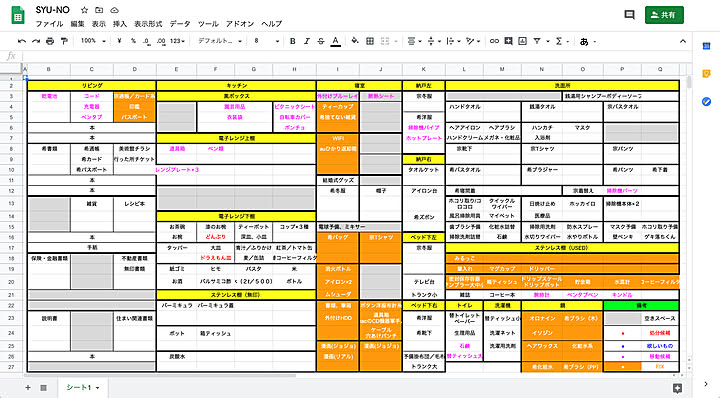Expand the font family dropdown

219,41
